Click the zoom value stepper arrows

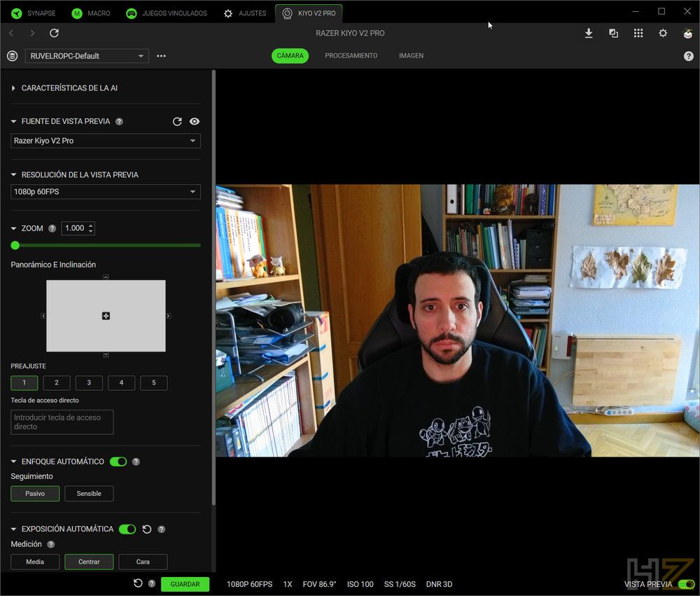tap(90, 228)
